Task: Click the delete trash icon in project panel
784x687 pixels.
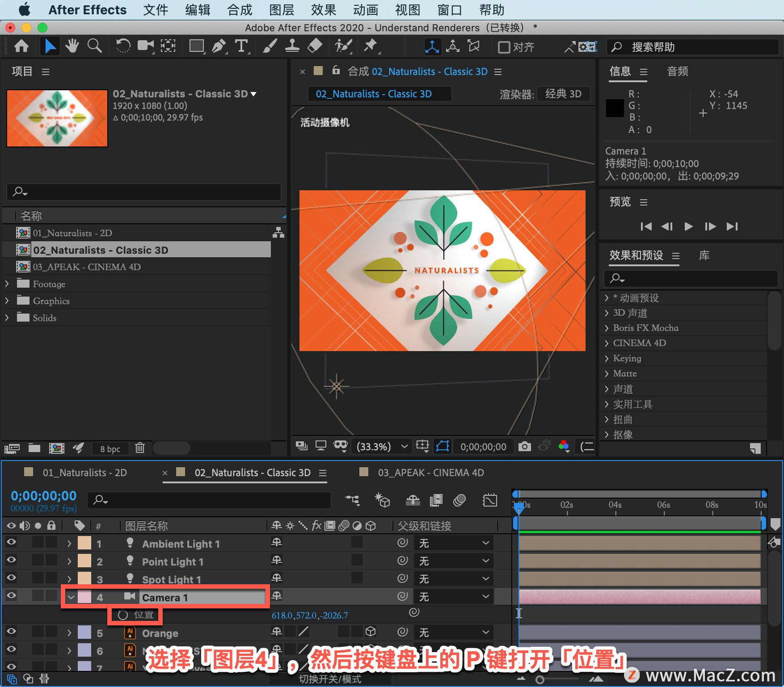Action: pos(140,448)
